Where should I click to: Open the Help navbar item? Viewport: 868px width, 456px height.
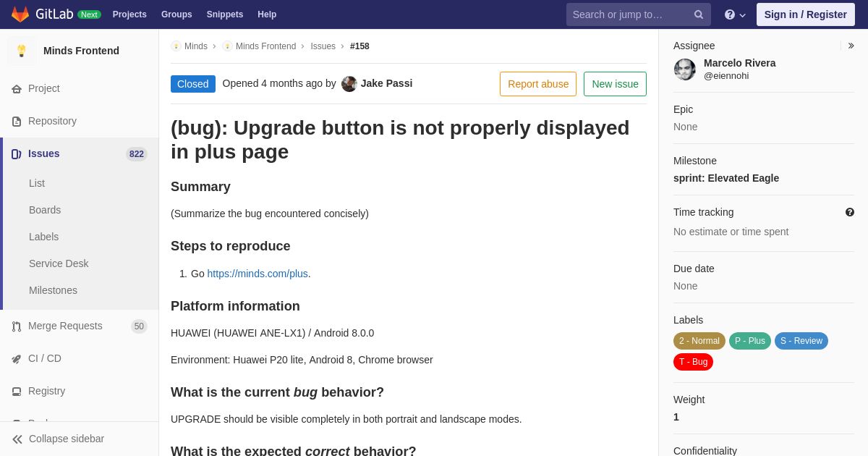pos(267,14)
